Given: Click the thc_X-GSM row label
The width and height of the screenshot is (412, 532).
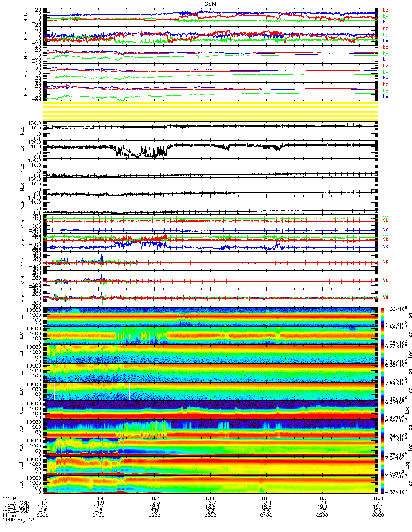Looking at the screenshot, I should 16,503.
